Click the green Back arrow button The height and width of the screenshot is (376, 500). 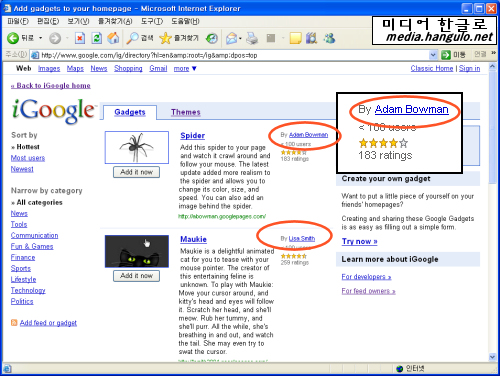pyautogui.click(x=13, y=38)
